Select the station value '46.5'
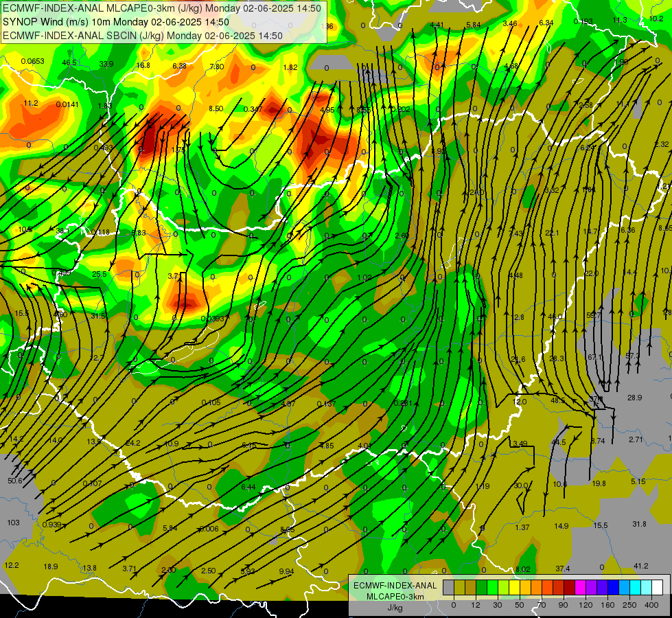Screen dimensions: 672x618 click(69, 62)
